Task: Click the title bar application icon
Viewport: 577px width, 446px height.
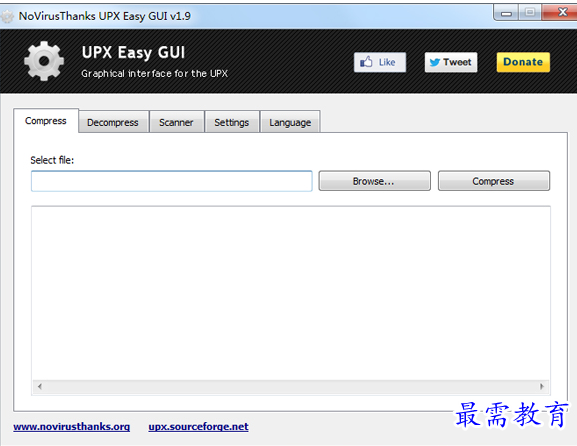Action: pyautogui.click(x=7, y=16)
